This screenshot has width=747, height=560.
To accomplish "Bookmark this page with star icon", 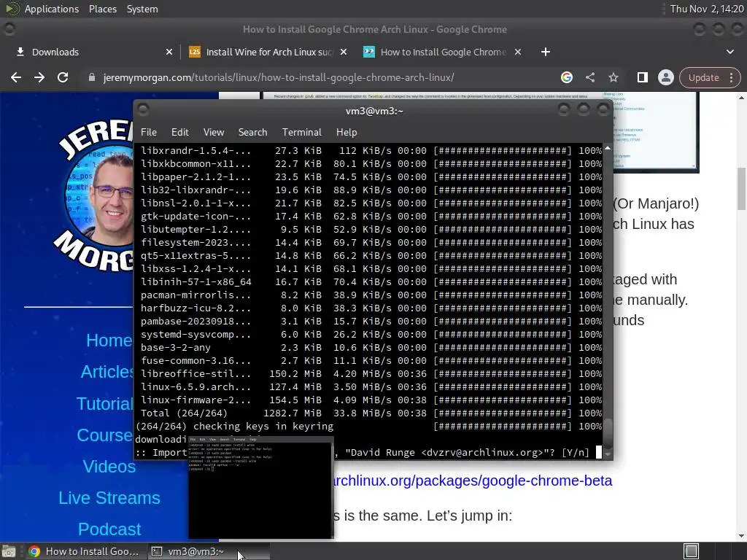I will (613, 77).
